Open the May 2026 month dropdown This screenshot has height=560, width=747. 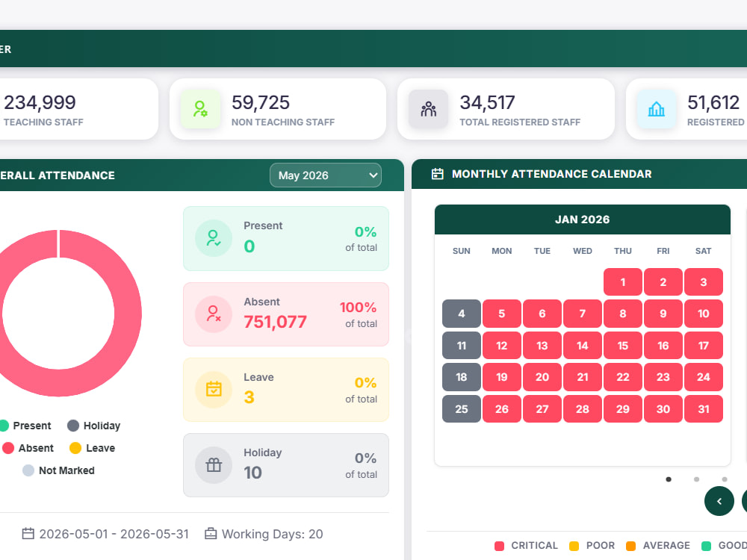click(x=326, y=175)
